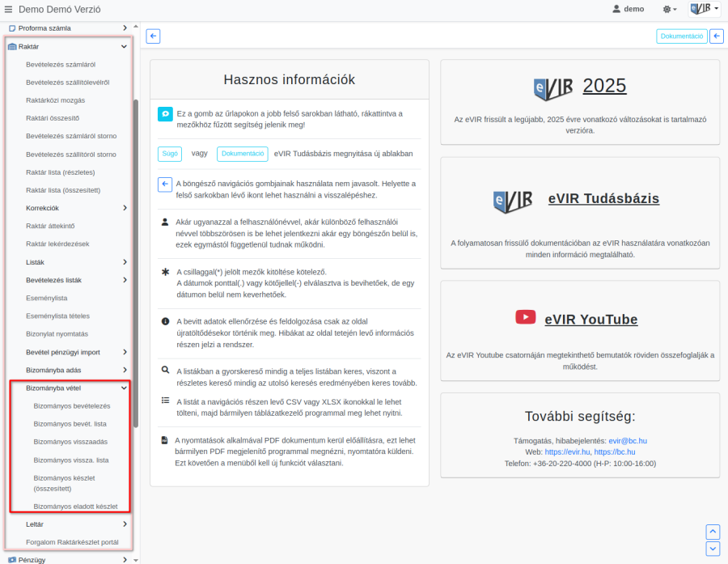Select Bevételezés szállítólevélről menu item
728x564 pixels.
point(68,83)
